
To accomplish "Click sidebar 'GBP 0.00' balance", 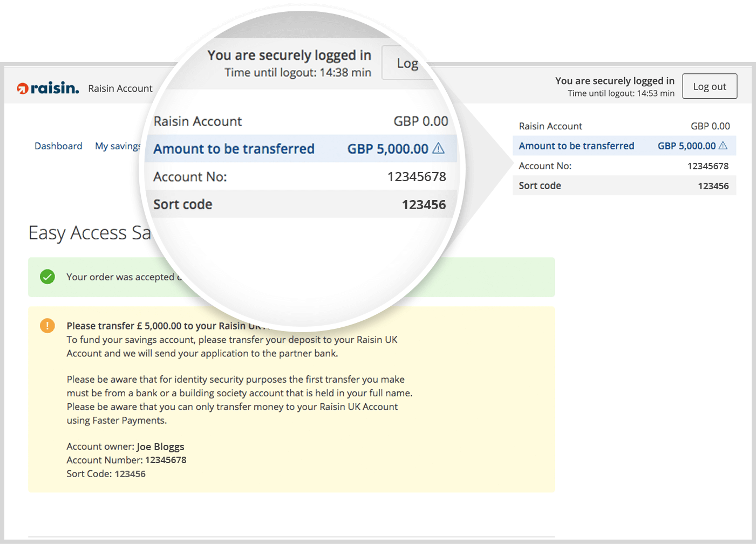I will pos(710,126).
